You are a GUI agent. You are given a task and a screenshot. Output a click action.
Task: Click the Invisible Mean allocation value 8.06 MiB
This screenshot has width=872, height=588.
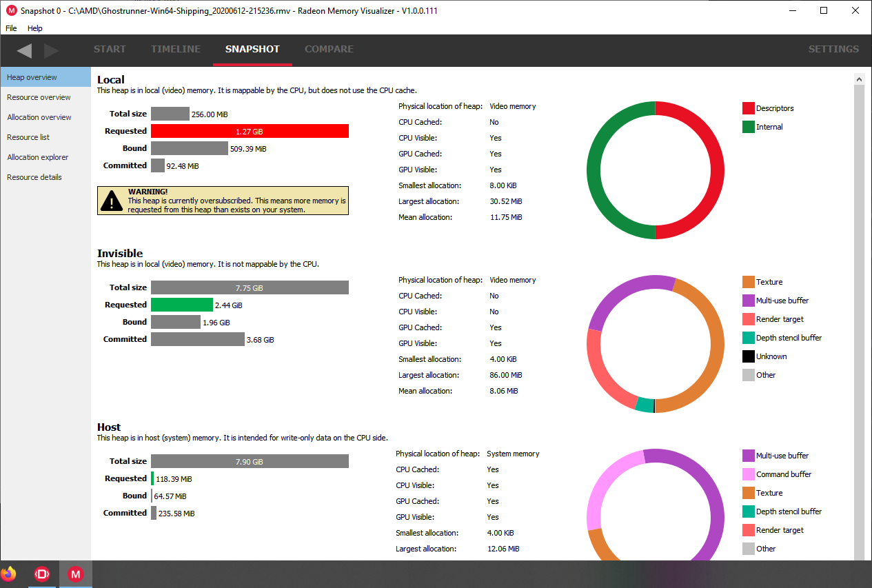(x=504, y=391)
